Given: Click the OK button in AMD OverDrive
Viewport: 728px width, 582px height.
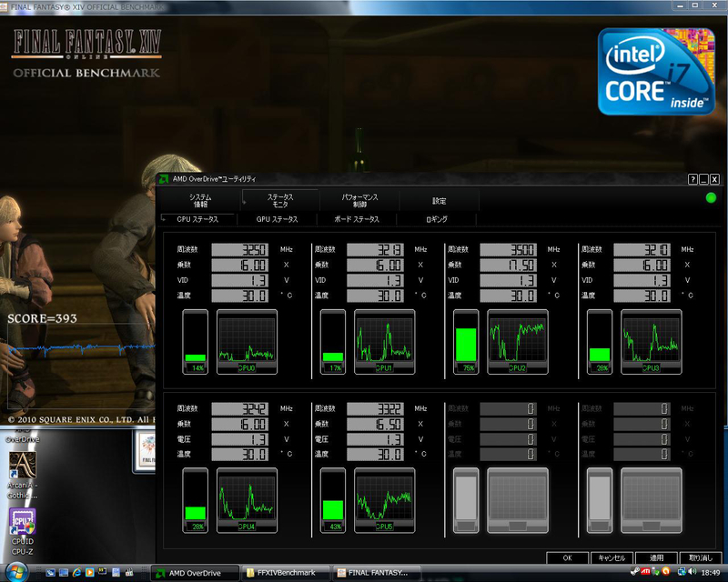Looking at the screenshot, I should tap(567, 557).
